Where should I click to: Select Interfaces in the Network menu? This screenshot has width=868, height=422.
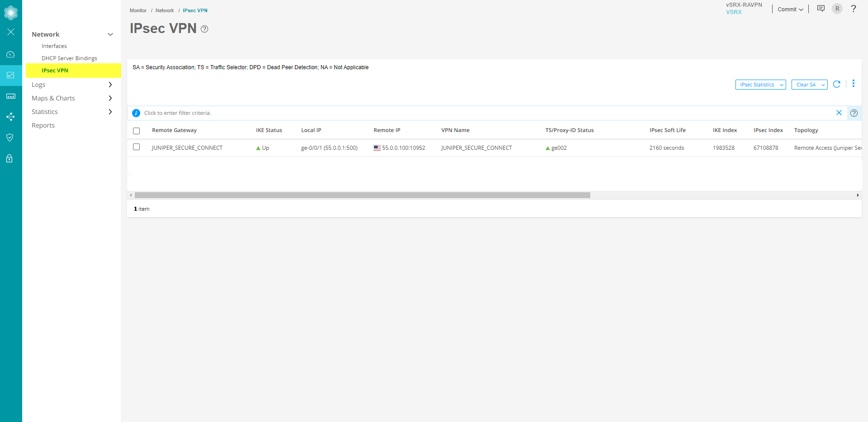coord(54,46)
